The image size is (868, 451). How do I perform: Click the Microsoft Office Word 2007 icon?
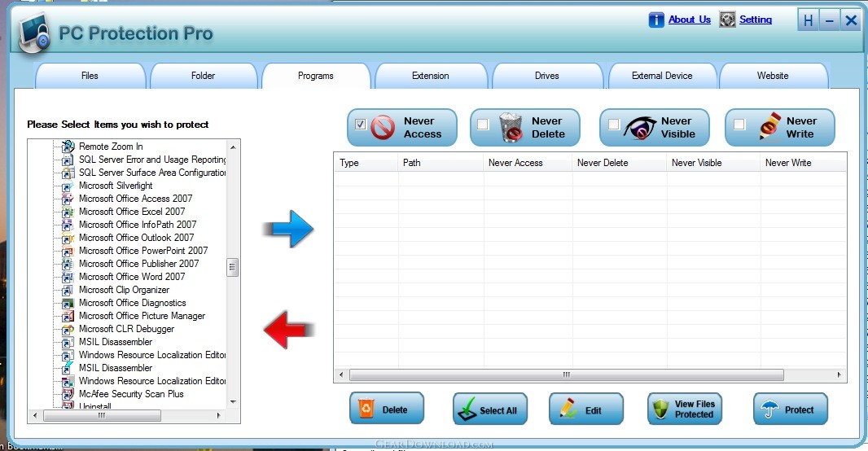pyautogui.click(x=68, y=277)
